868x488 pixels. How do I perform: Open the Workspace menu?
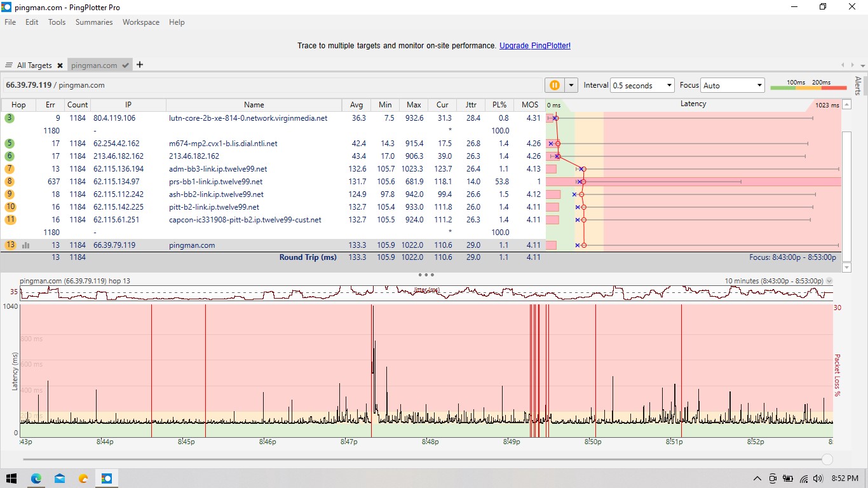coord(140,22)
